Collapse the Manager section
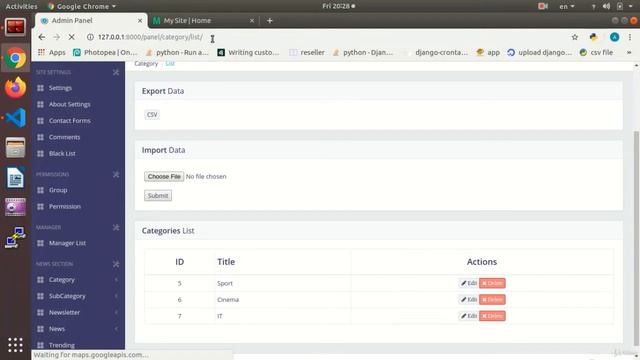Screen dimensions: 640x360 click(116, 227)
